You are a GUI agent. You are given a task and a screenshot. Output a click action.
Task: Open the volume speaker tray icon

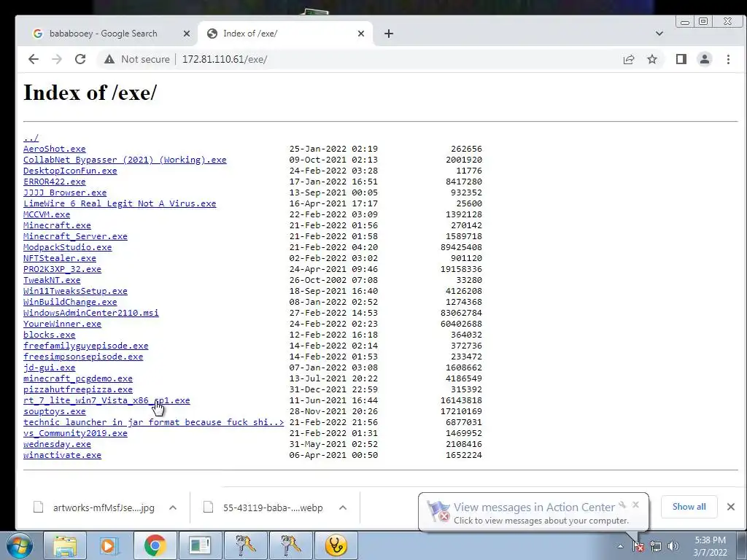(673, 546)
